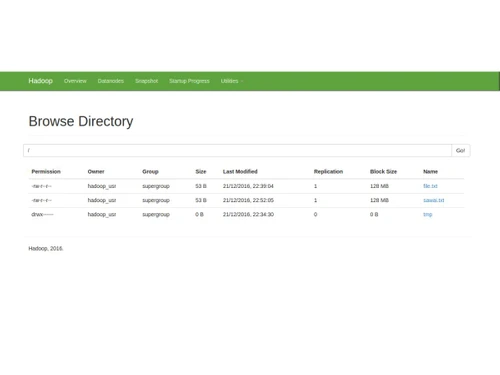The height and width of the screenshot is (375, 500).
Task: Click the 0 B size cell of tmp
Action: [x=199, y=214]
